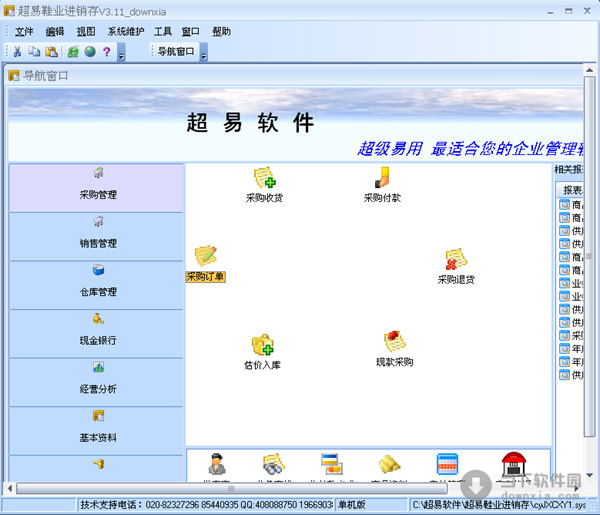The image size is (600, 515).
Task: Click the businessman person icon in bottom shortcut row
Action: (x=217, y=464)
